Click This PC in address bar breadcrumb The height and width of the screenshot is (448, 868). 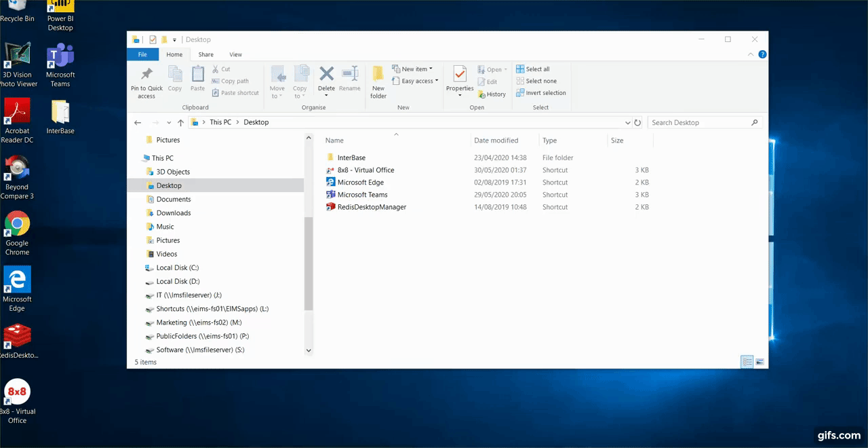point(220,123)
